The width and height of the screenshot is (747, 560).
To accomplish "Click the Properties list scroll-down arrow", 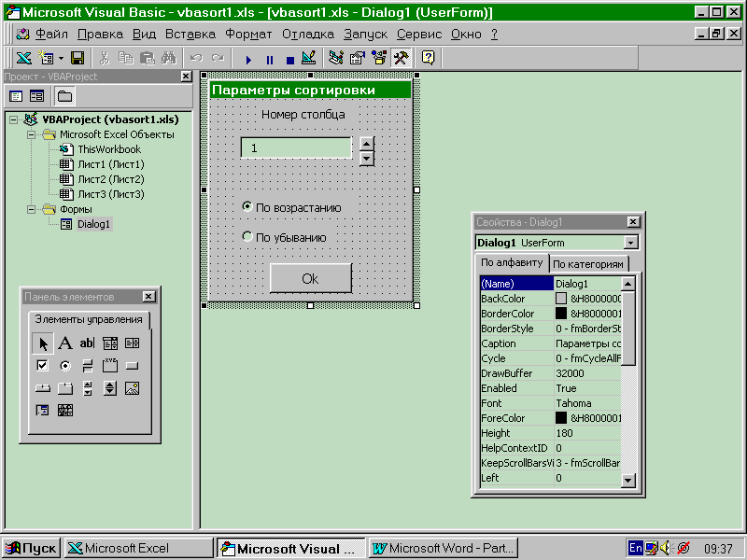I will point(627,480).
